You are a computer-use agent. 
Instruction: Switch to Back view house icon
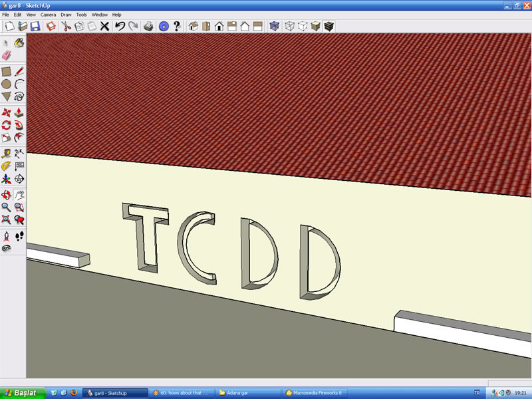(x=245, y=26)
